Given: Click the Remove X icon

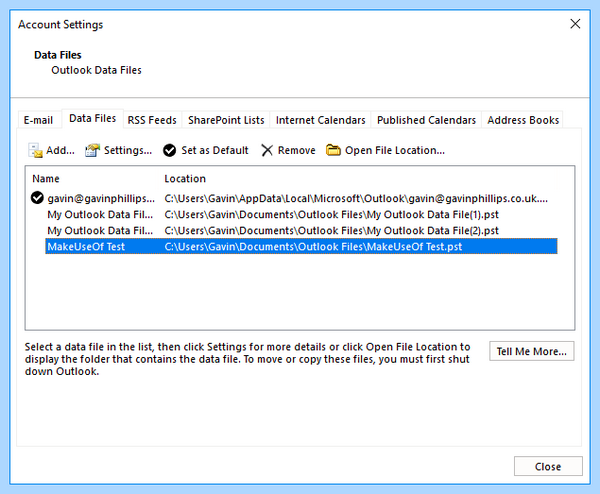Looking at the screenshot, I should 267,150.
